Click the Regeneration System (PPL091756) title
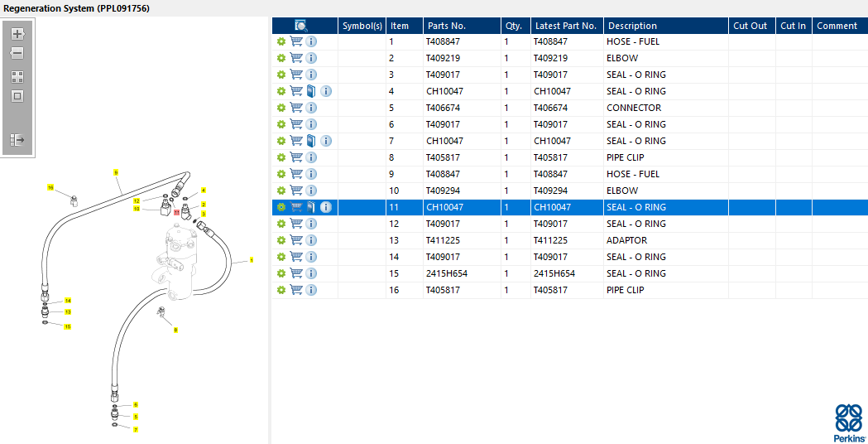868x444 pixels. 76,8
